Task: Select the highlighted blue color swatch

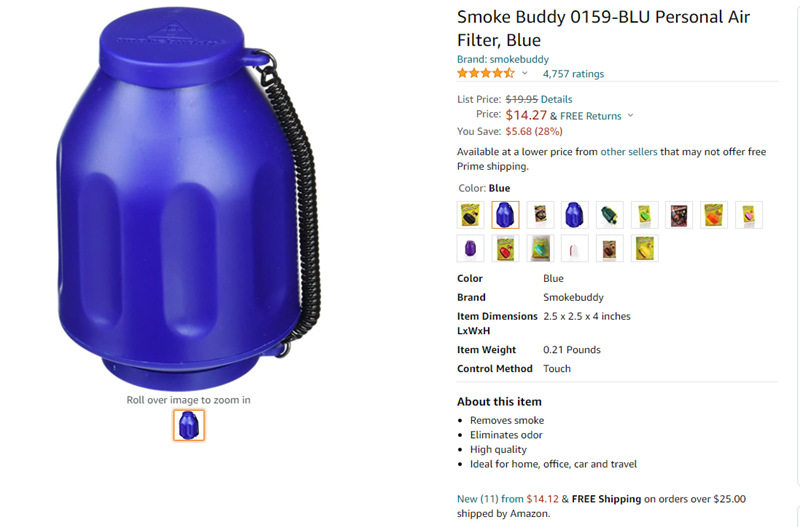Action: tap(505, 215)
